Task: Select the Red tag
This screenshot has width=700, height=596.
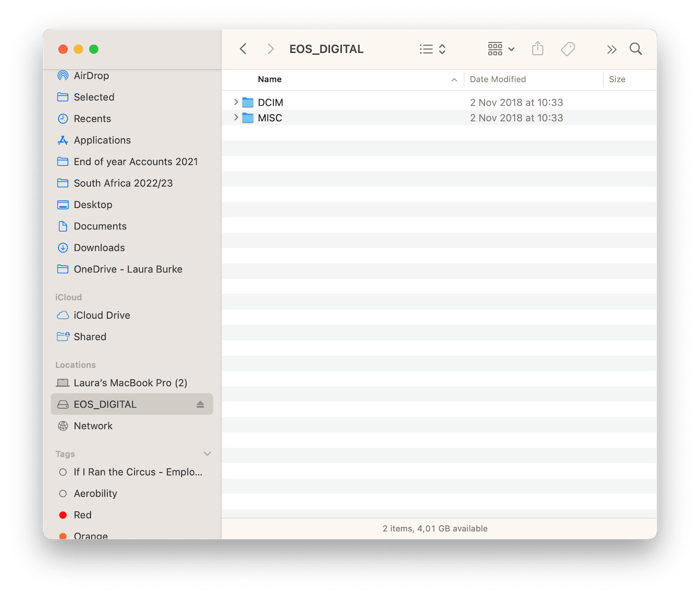Action: [83, 515]
